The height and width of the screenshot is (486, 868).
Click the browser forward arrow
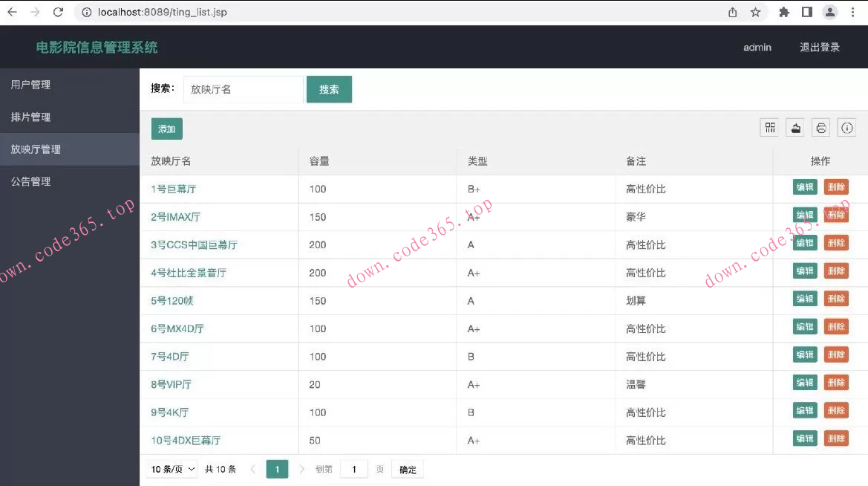point(35,12)
